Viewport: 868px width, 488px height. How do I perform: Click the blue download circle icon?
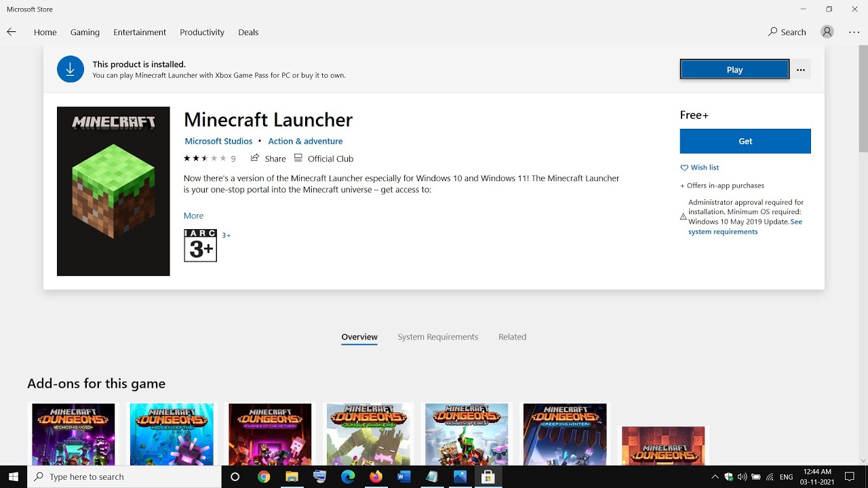(x=71, y=69)
